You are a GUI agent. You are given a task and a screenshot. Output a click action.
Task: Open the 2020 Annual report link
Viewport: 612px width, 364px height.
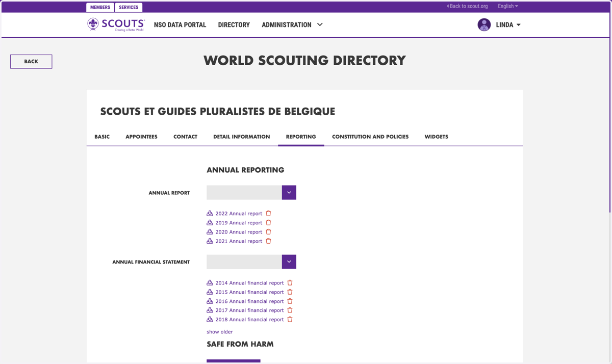[x=239, y=232]
